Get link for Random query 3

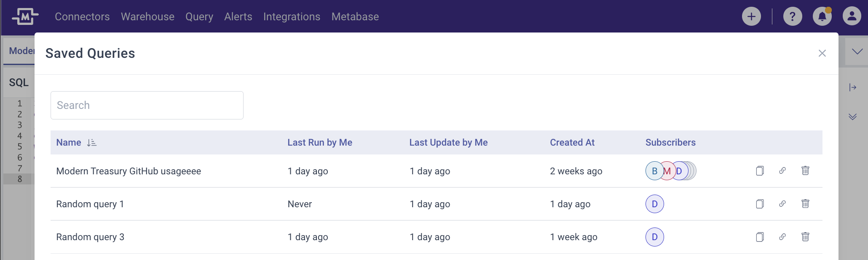pyautogui.click(x=782, y=237)
